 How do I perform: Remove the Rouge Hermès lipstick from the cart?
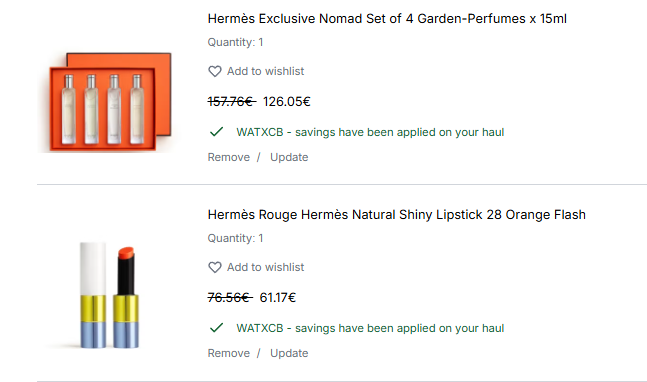[229, 353]
